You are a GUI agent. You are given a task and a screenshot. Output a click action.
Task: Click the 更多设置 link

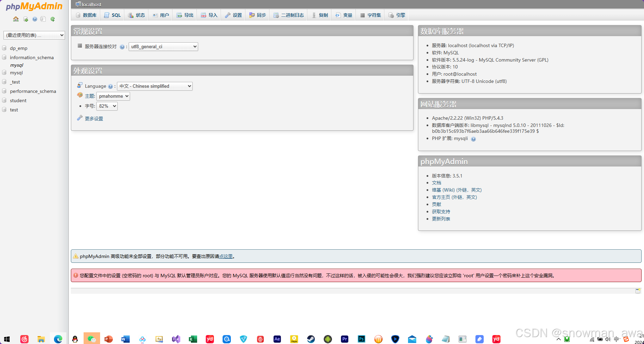tap(94, 118)
